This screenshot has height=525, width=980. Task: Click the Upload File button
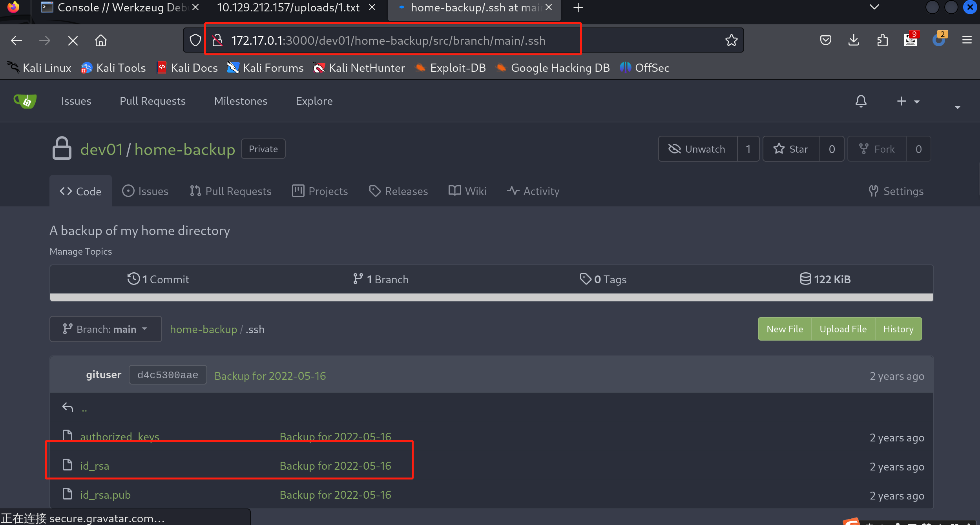[x=843, y=329]
